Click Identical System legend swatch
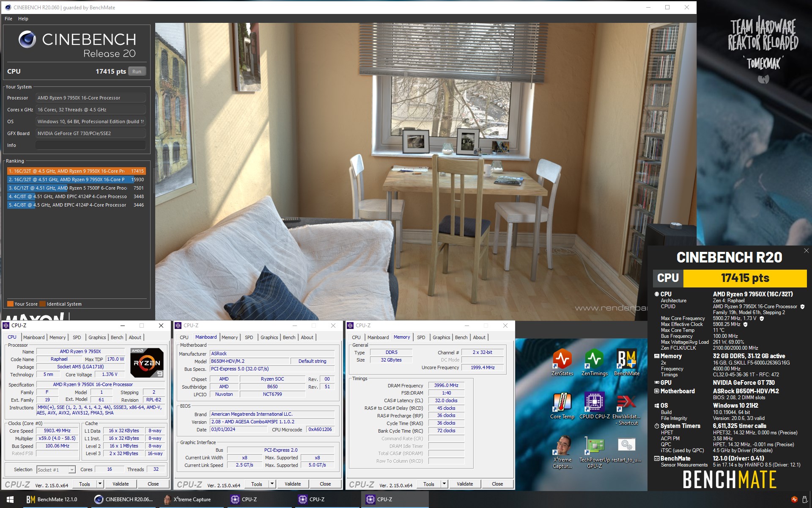The height and width of the screenshot is (508, 812). [x=42, y=304]
